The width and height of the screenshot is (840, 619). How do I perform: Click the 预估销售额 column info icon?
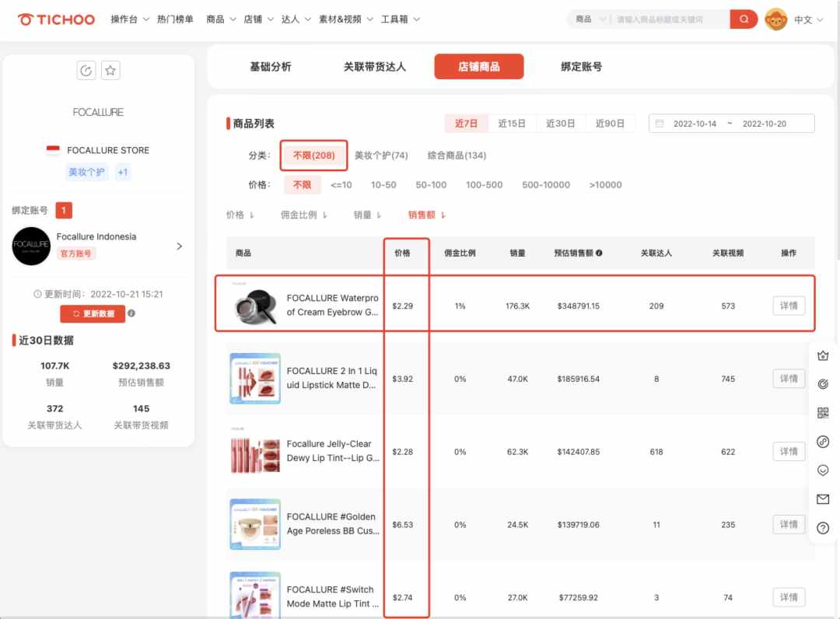[599, 253]
